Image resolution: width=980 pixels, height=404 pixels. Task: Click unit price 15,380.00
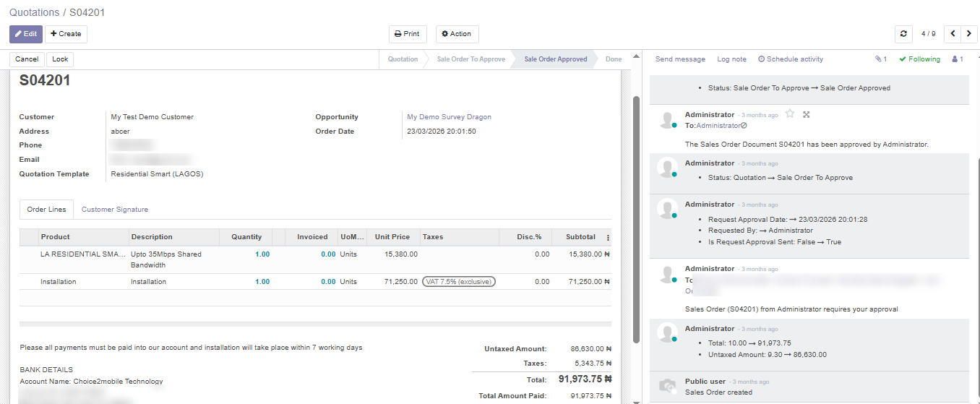[x=401, y=254]
